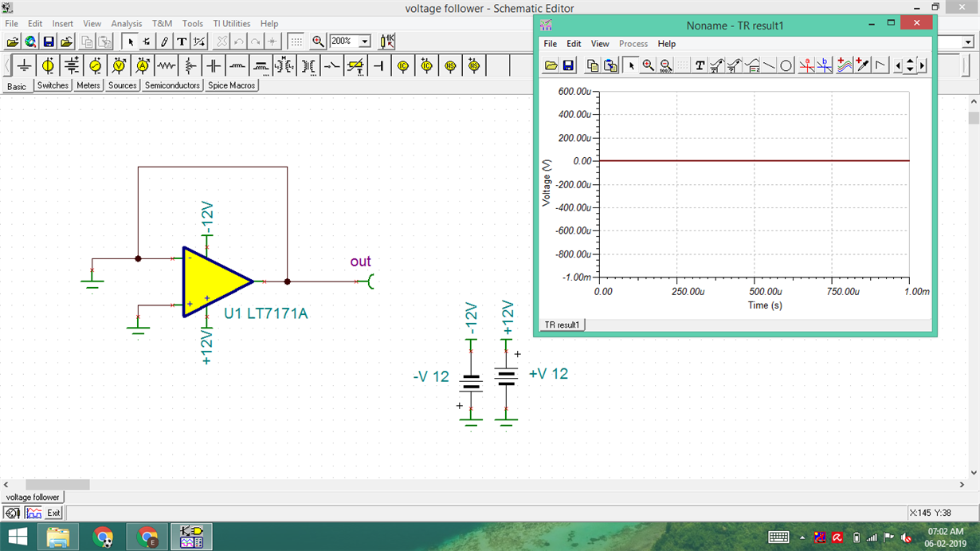The height and width of the screenshot is (551, 980).
Task: Toggle the grid in TR result window
Action: 683,65
